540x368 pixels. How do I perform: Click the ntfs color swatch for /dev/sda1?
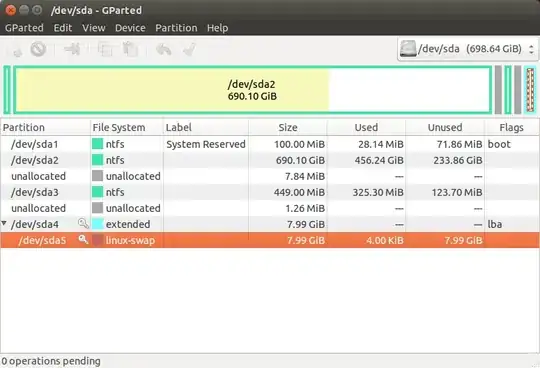[97, 144]
